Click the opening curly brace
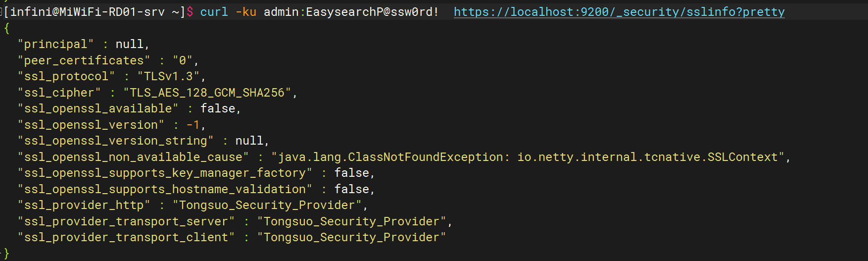The height and width of the screenshot is (261, 868). click(6, 28)
